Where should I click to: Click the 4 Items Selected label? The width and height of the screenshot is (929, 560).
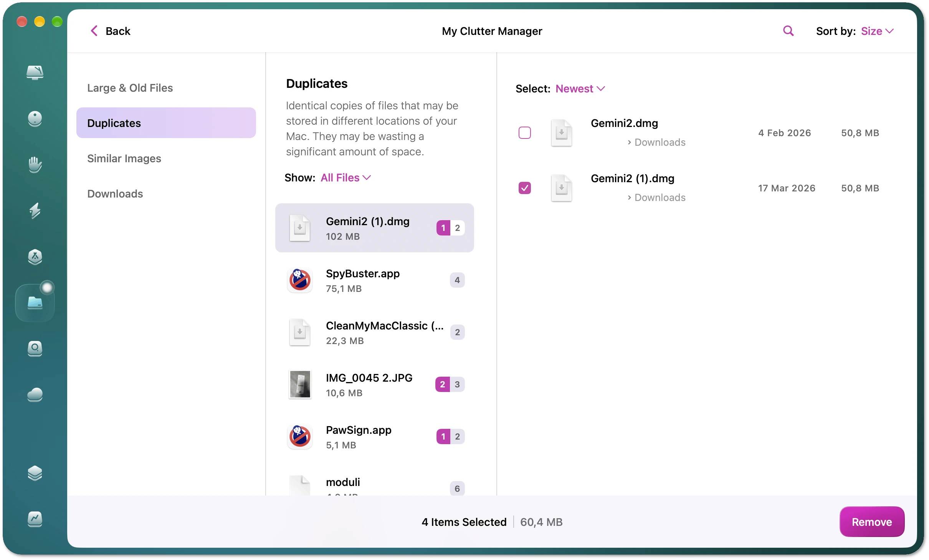[x=464, y=522]
